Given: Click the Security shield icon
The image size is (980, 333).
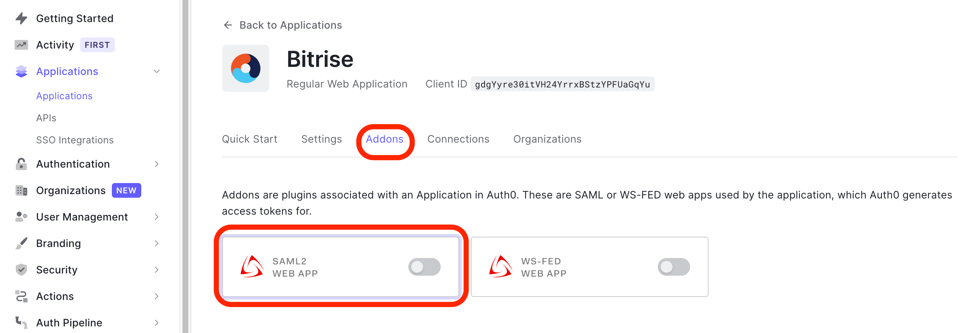Looking at the screenshot, I should pyautogui.click(x=21, y=270).
